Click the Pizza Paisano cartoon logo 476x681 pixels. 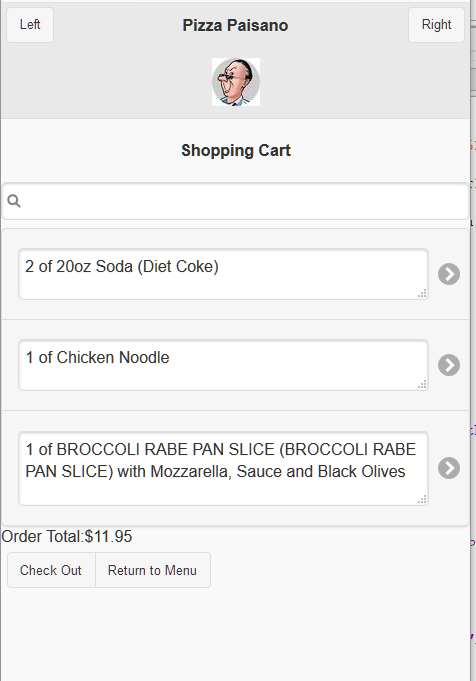[236, 82]
